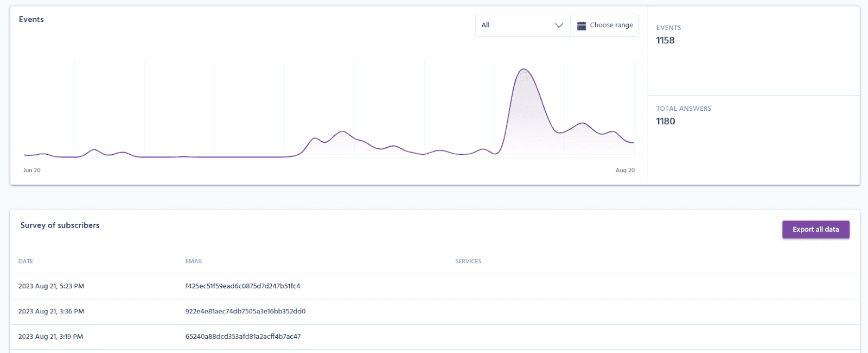Click the Aug 20 axis label
Image resolution: width=868 pixels, height=353 pixels.
coord(625,171)
